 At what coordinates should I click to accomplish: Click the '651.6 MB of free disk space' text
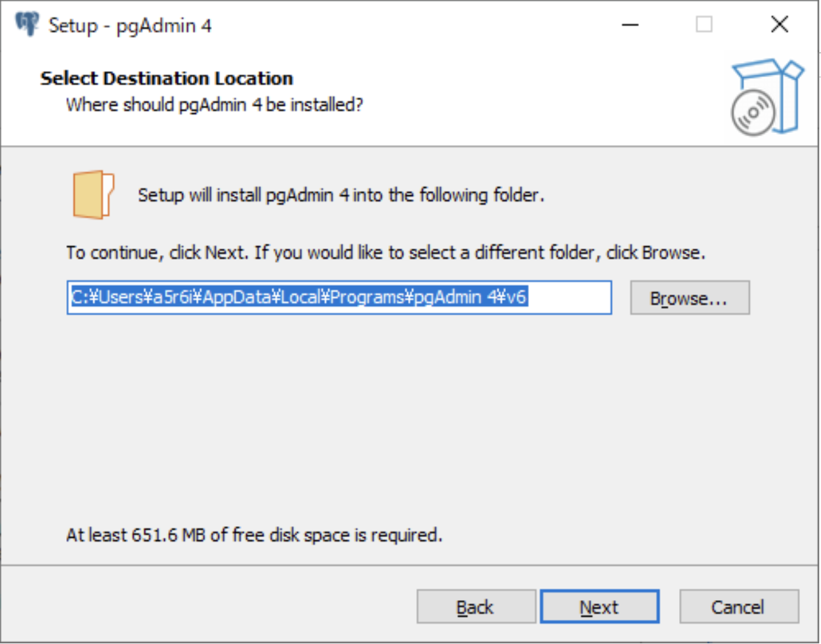pyautogui.click(x=254, y=535)
